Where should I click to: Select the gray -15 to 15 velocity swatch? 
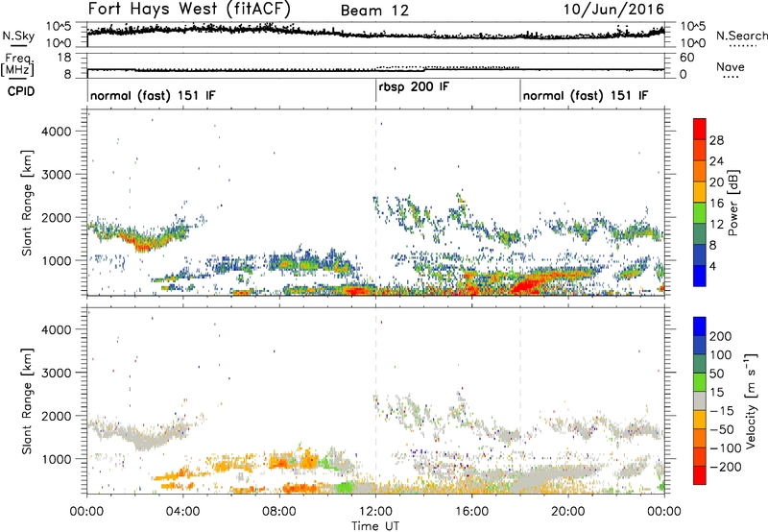pos(700,400)
